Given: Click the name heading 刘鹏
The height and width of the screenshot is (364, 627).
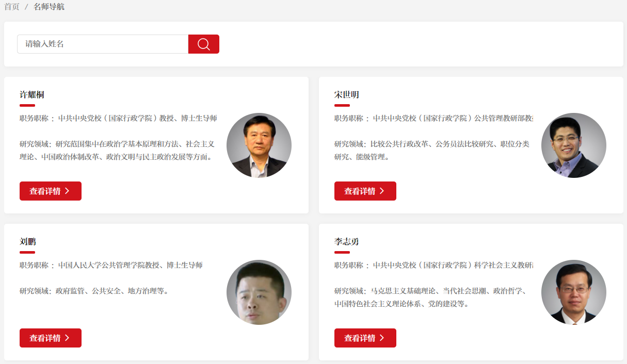Looking at the screenshot, I should (x=27, y=241).
